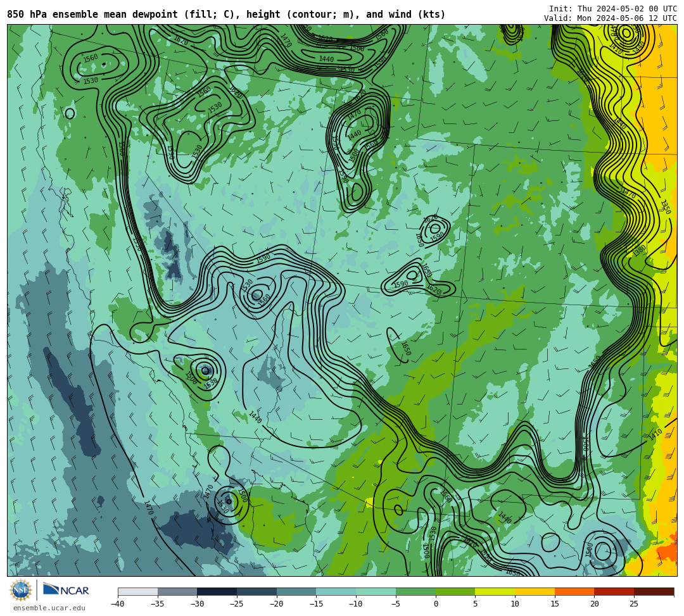Click the NCAR logo
684x616 pixels.
66,590
